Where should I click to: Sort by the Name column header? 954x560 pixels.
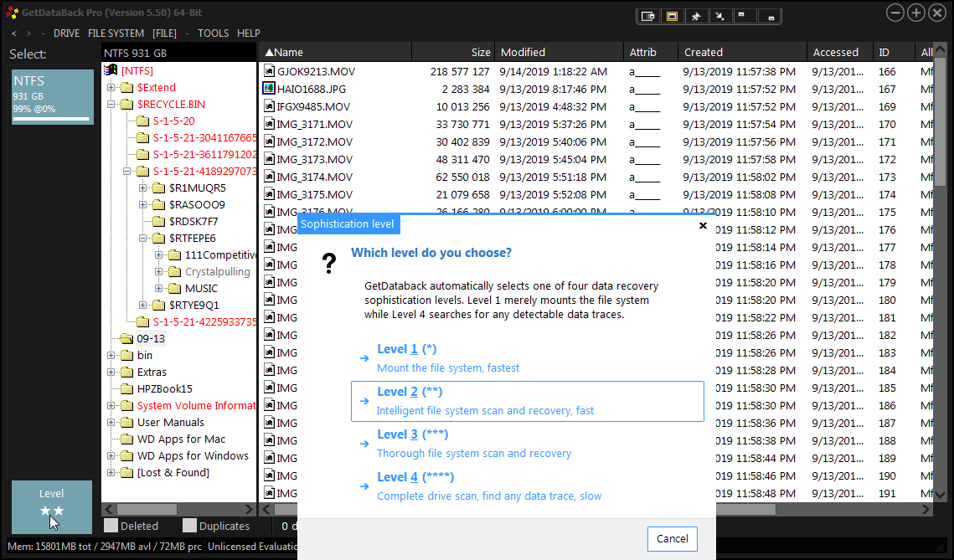pos(336,52)
